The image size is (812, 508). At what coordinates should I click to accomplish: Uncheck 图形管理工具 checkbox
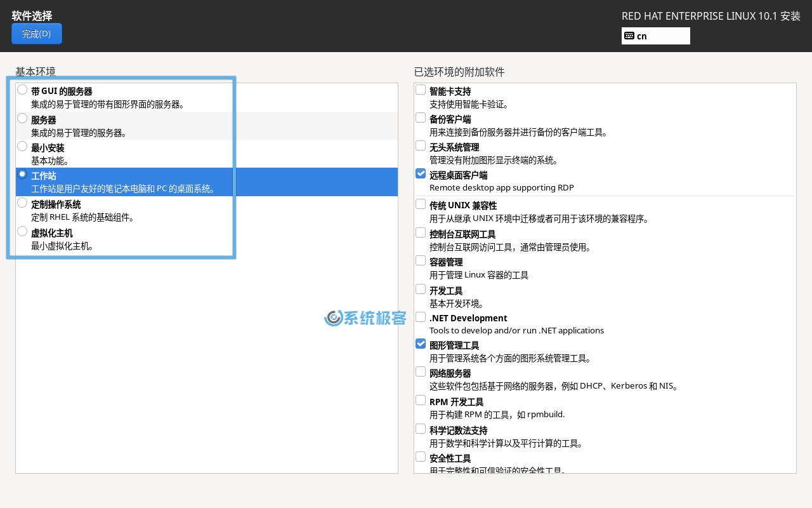(x=421, y=344)
